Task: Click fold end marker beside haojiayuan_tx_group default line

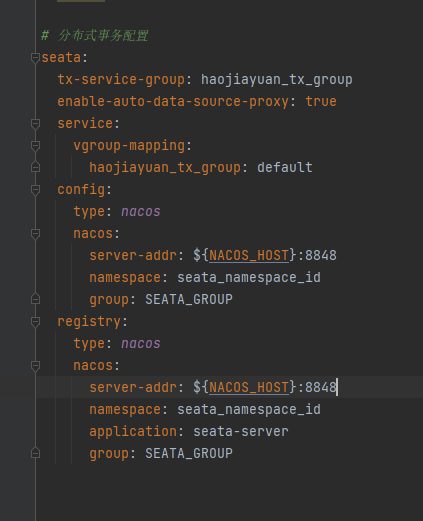Action: point(35,167)
